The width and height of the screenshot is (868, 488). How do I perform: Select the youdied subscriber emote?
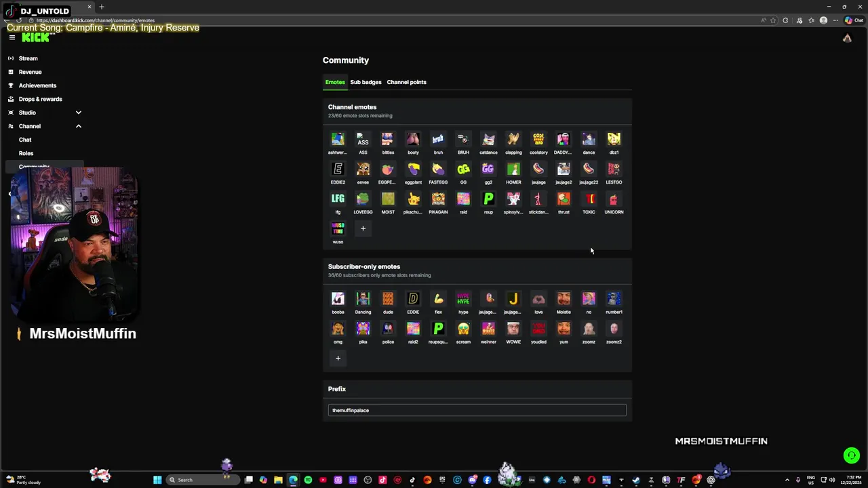538,329
